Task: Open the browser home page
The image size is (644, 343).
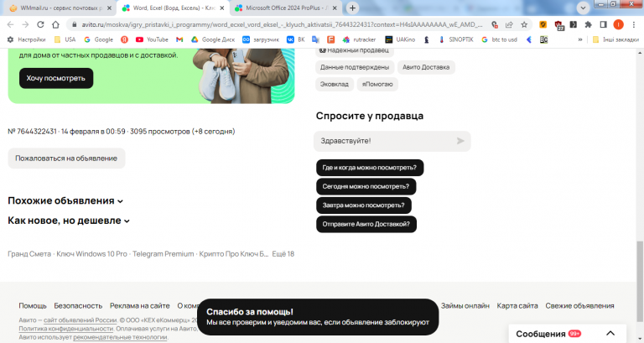Action: click(x=55, y=24)
